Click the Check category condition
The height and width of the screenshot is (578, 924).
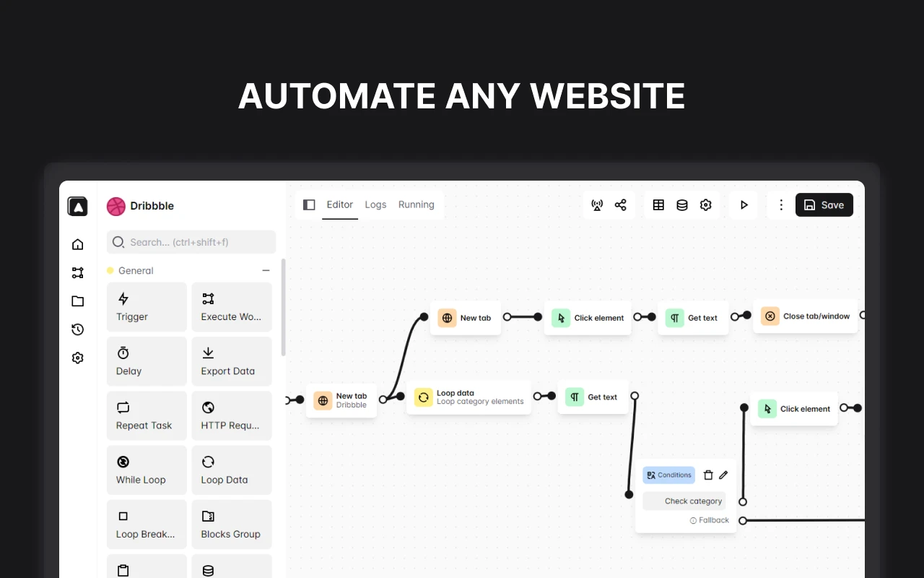(x=685, y=501)
